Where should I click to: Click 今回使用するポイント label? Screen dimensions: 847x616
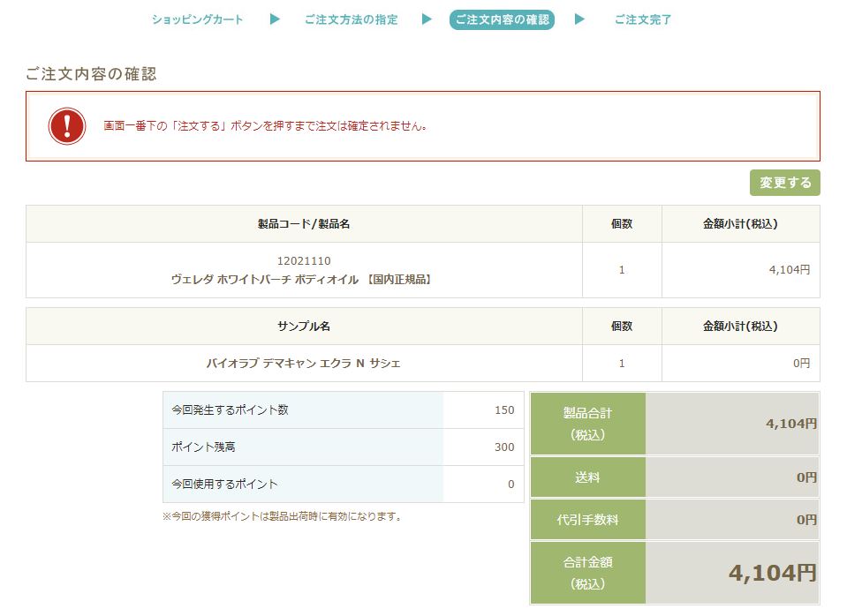pos(224,485)
